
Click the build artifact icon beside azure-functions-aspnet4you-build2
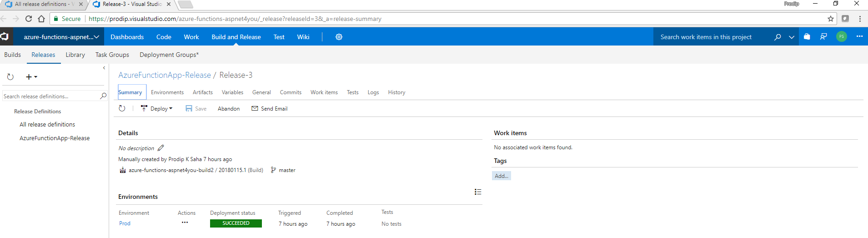click(x=123, y=170)
